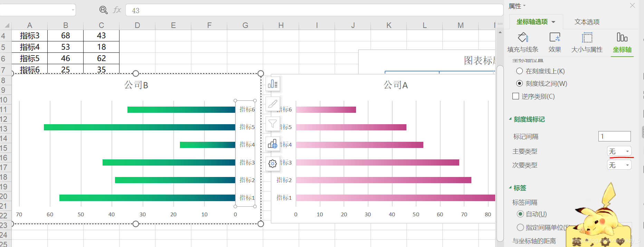Viewport: 644px width, 247px height.
Task: Click the bottom-right handle of 公司B chart
Action: [x=261, y=224]
